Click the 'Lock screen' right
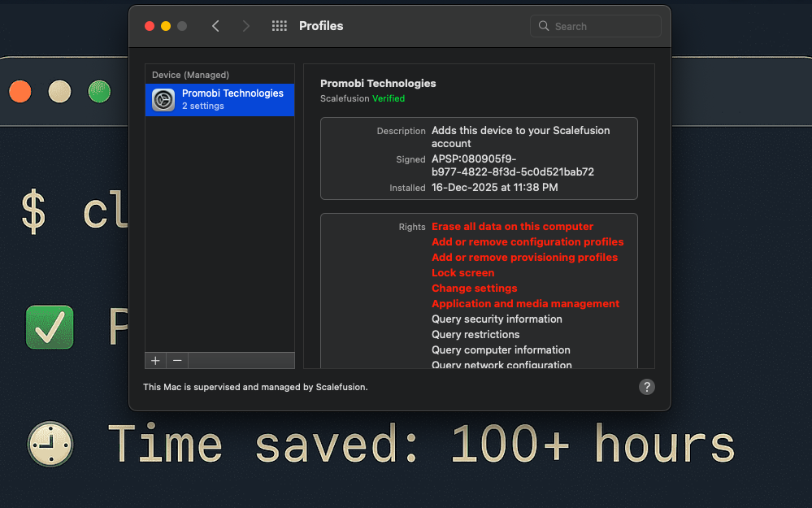The image size is (812, 508). (463, 273)
